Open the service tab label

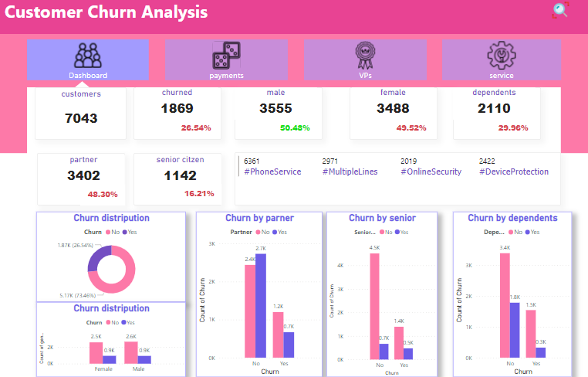501,76
